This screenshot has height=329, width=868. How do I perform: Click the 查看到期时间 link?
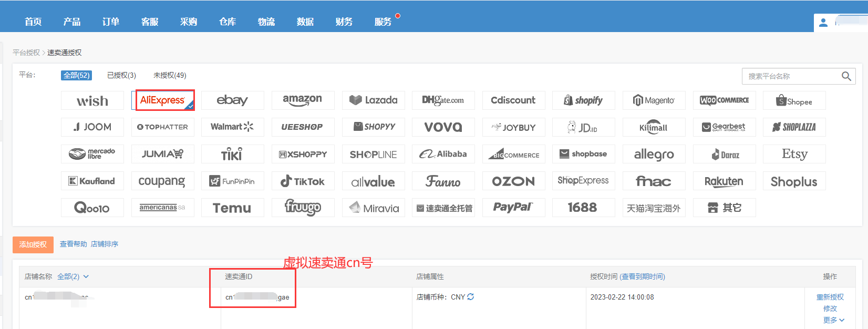[643, 276]
